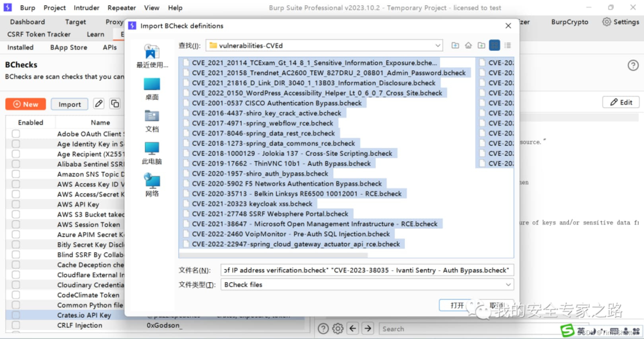
Task: Open Settings gear in Burp top bar
Action: click(621, 22)
